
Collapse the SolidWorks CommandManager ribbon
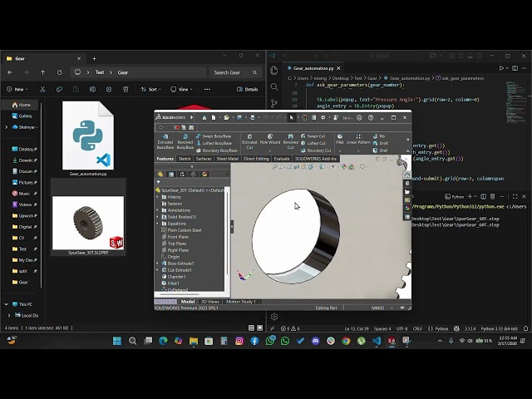coord(408,151)
